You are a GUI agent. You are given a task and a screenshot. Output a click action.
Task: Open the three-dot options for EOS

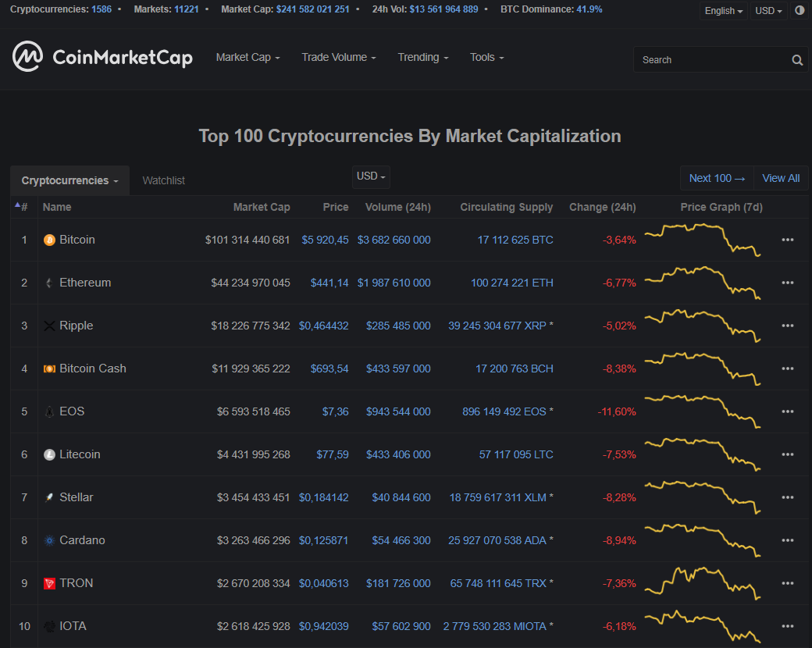787,411
